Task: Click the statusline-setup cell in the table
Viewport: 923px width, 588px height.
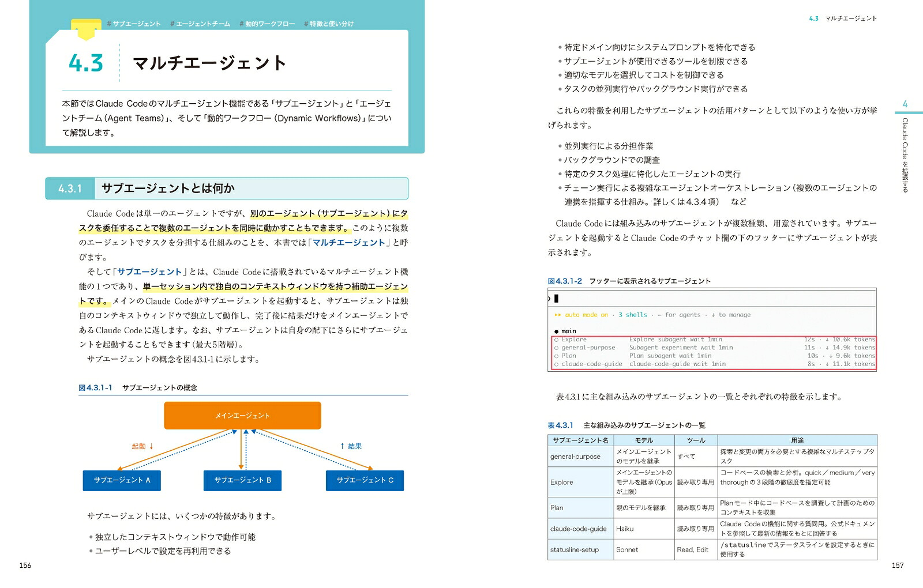Action: click(580, 549)
